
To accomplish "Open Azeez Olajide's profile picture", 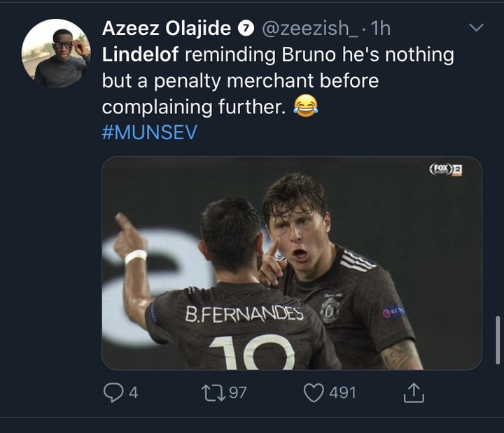I will click(56, 53).
